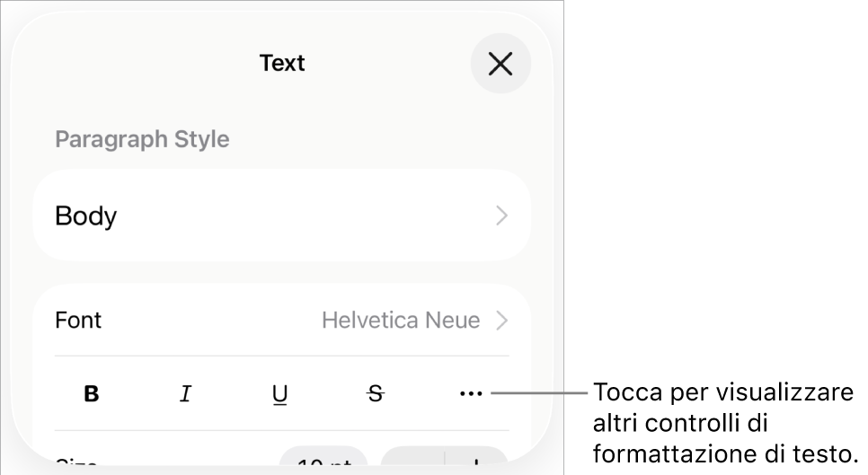This screenshot has width=868, height=475.
Task: Click the Paragraph Style section heading
Action: tap(142, 139)
